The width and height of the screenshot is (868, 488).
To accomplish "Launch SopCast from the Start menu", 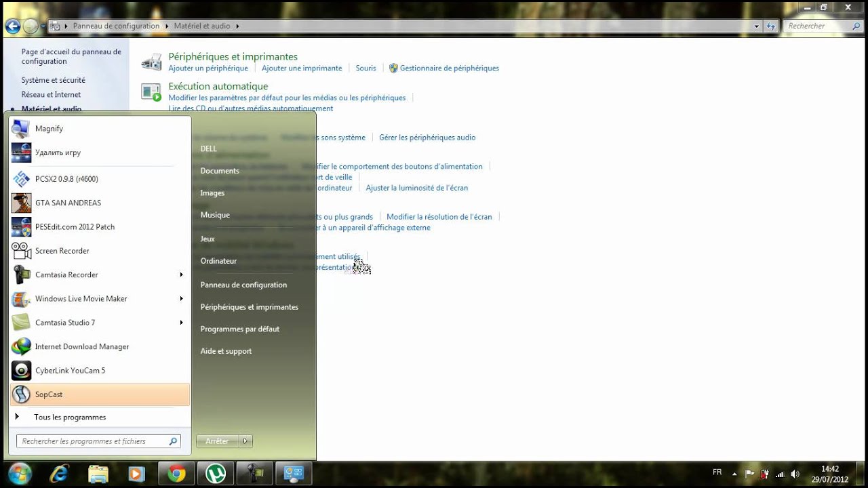I will pyautogui.click(x=100, y=394).
